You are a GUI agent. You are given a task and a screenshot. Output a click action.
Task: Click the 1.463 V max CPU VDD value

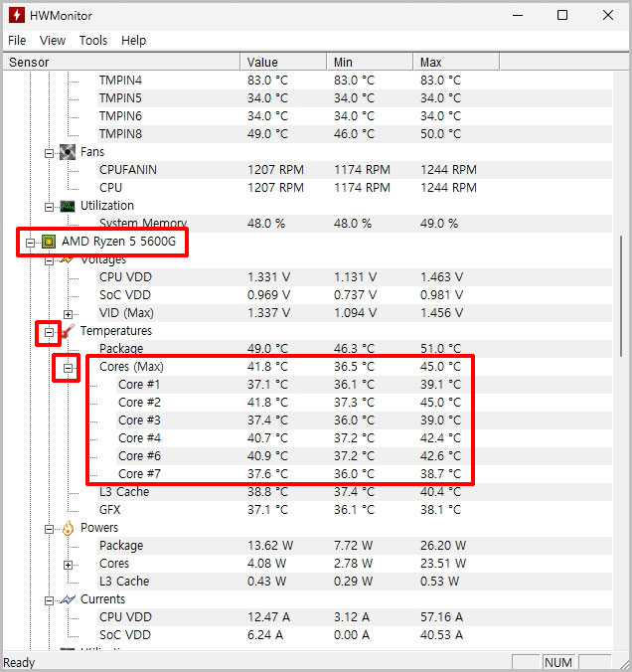(x=441, y=277)
